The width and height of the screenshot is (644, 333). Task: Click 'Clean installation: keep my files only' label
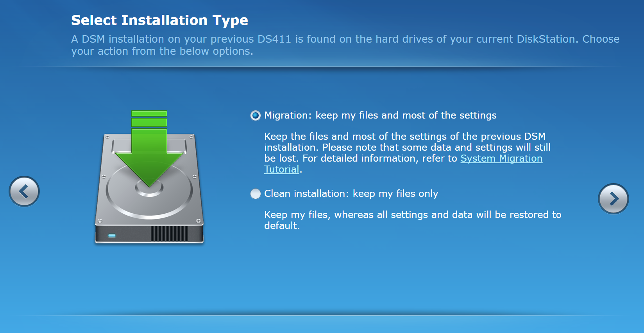[x=351, y=194]
